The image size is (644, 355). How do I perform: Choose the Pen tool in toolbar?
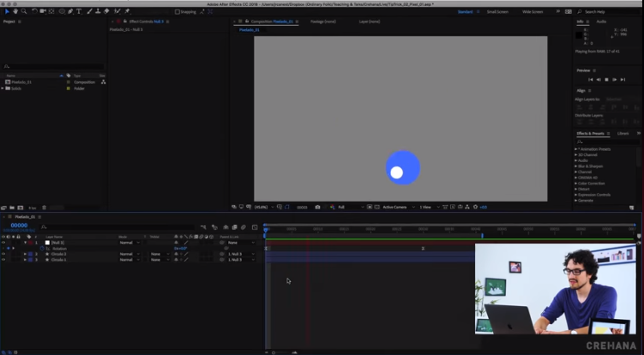click(71, 11)
